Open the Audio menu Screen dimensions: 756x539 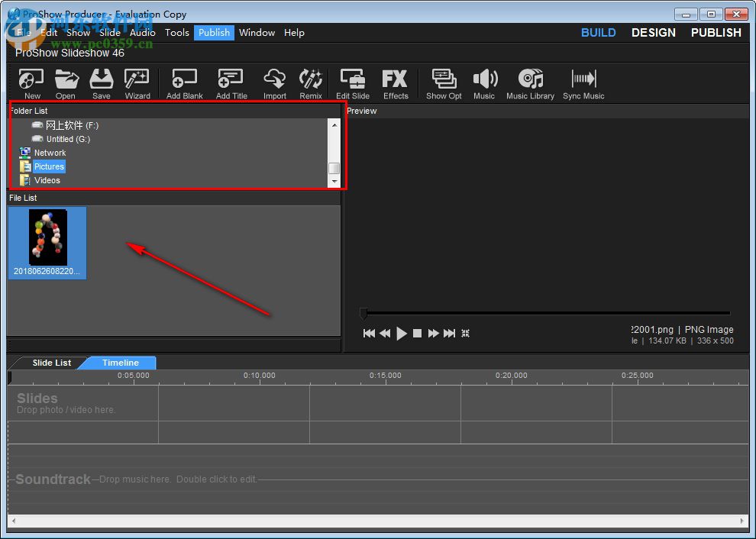(142, 32)
